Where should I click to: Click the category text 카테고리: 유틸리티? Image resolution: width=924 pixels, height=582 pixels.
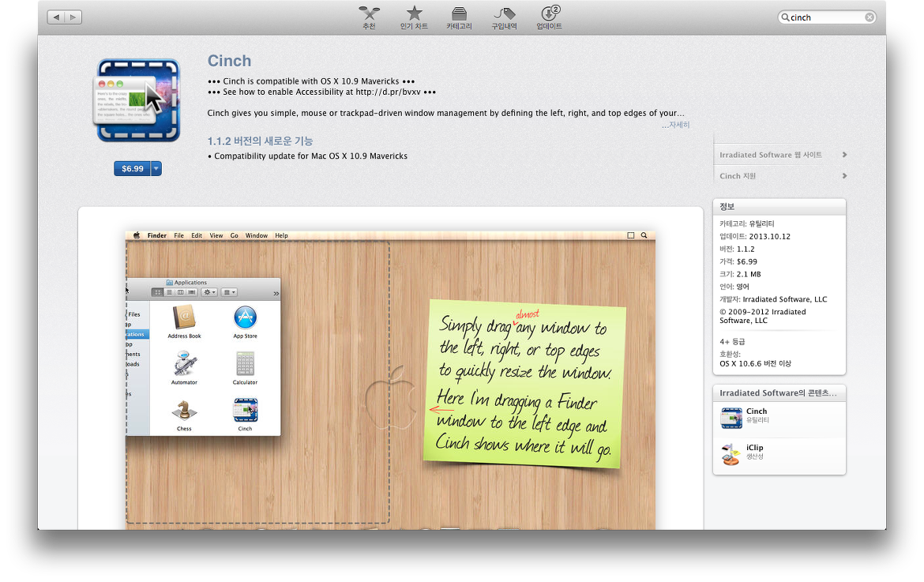click(747, 223)
